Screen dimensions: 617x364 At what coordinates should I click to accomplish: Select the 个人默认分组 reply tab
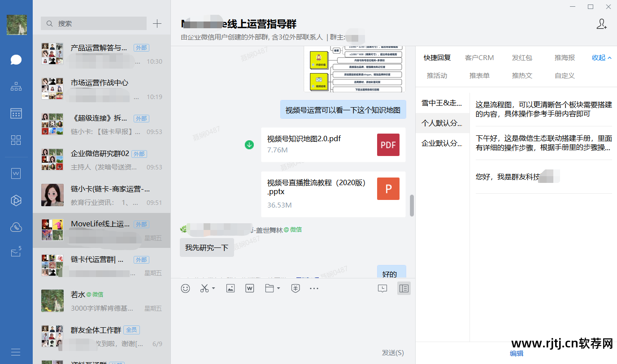pyautogui.click(x=442, y=122)
